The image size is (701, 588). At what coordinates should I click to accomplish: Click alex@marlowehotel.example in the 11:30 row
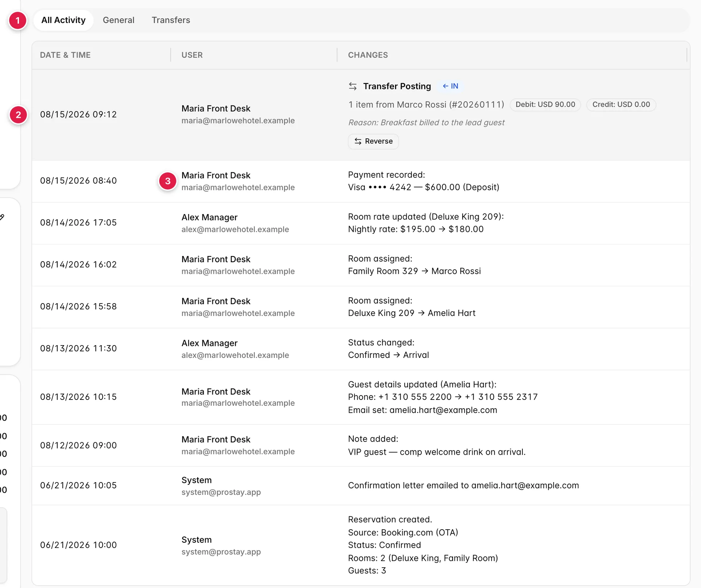pyautogui.click(x=235, y=355)
